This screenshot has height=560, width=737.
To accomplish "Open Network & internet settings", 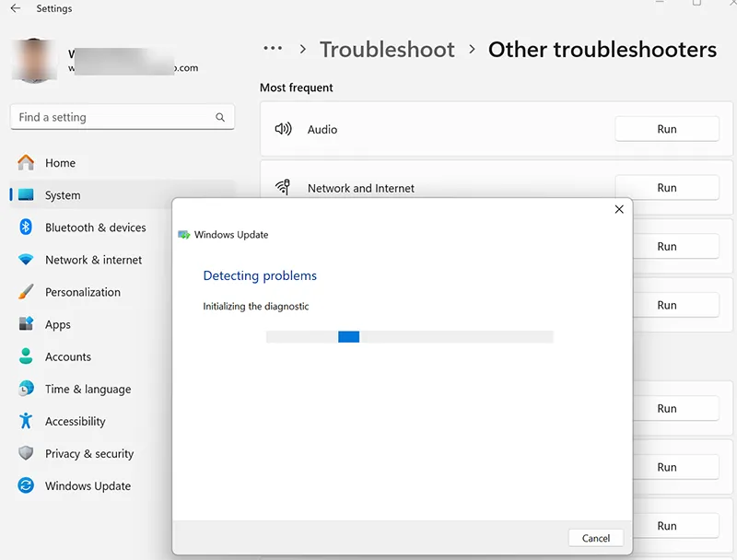I will click(90, 260).
